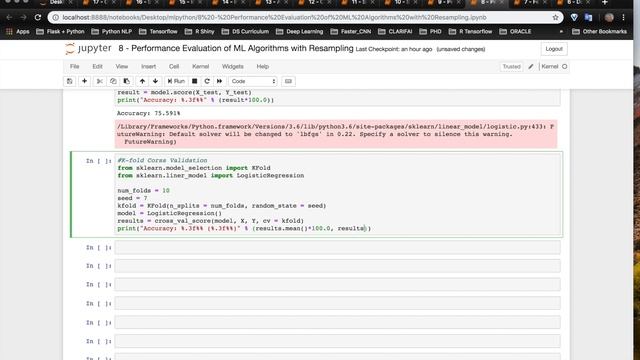Insert a cell below with plus icon
The width and height of the screenshot is (640, 360).
84,81
